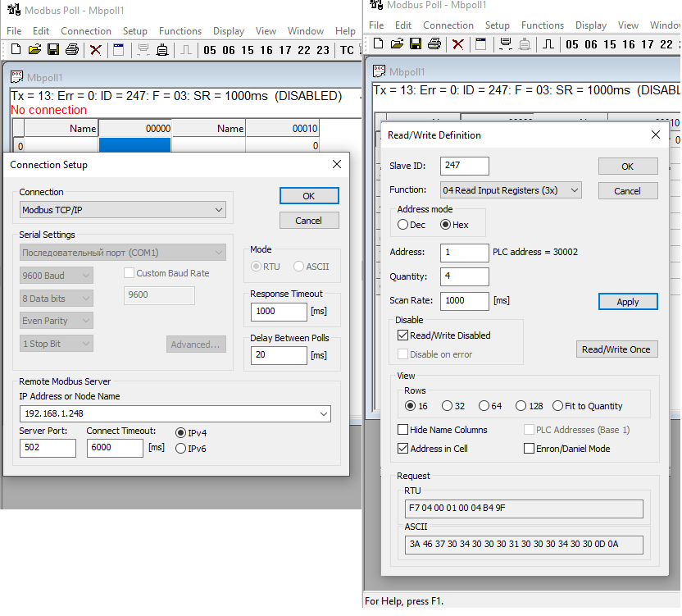
Task: Select Fit to Quantity rows option
Action: click(x=557, y=406)
